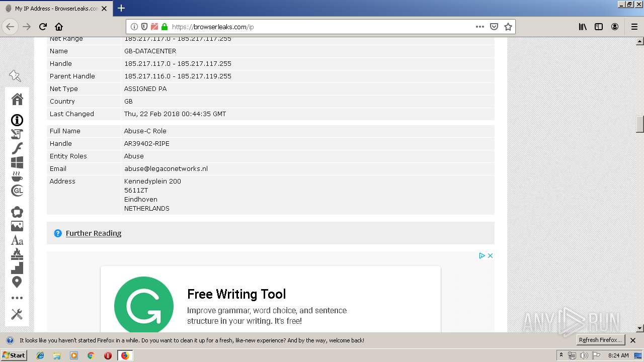Click the AR39402-RIPE handle value
644x362 pixels.
(147, 144)
